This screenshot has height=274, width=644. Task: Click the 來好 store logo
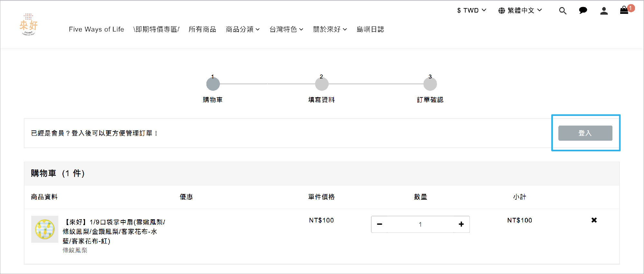point(29,24)
